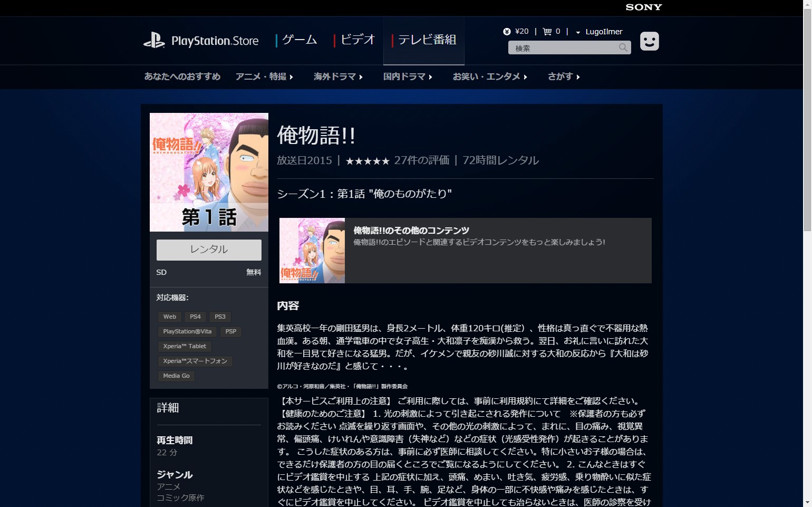Click the 22 分 duration value

pyautogui.click(x=167, y=453)
